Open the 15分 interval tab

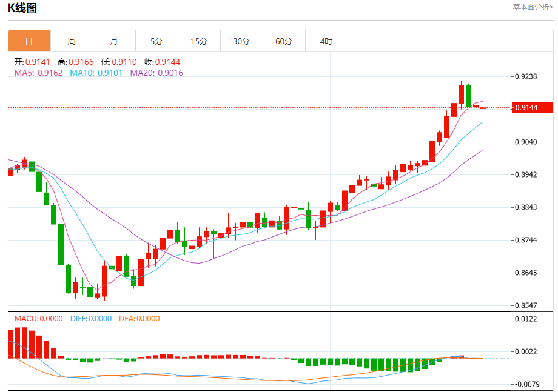click(x=199, y=41)
